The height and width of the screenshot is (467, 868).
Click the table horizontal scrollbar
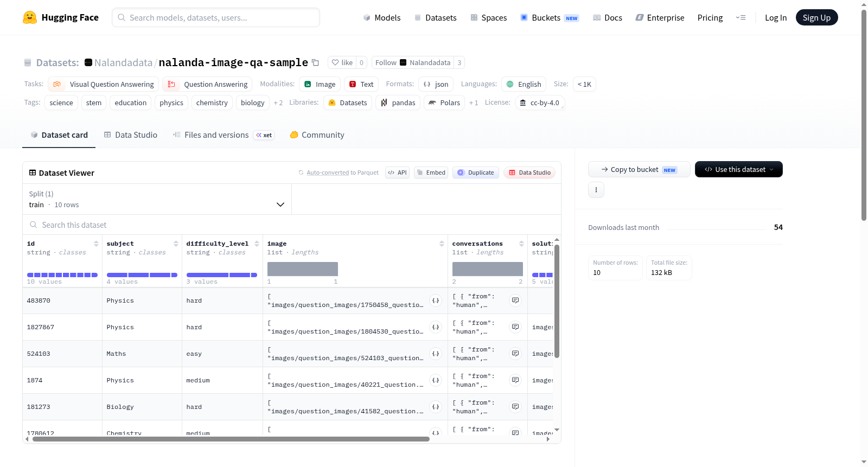click(231, 439)
